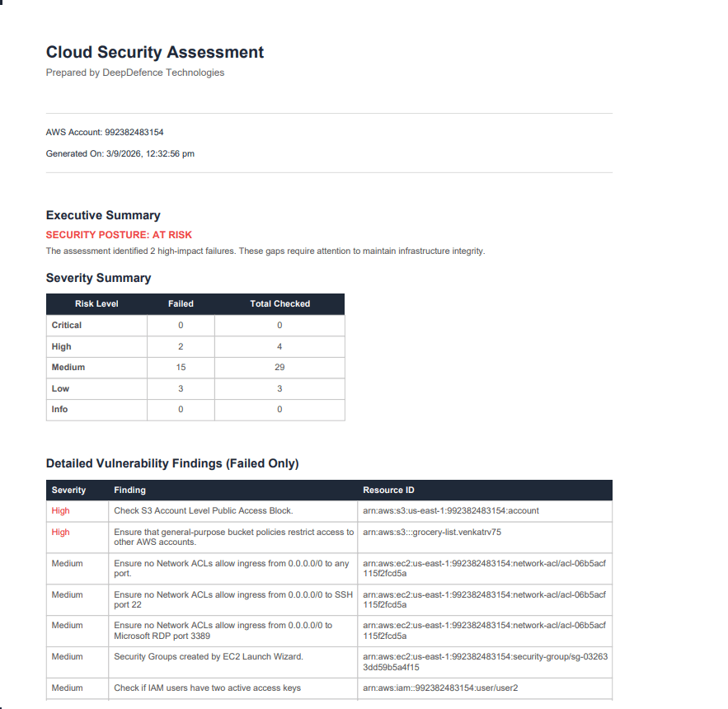The height and width of the screenshot is (709, 728).
Task: Click Medium severity for RDP port 3389 row
Action: pyautogui.click(x=67, y=626)
